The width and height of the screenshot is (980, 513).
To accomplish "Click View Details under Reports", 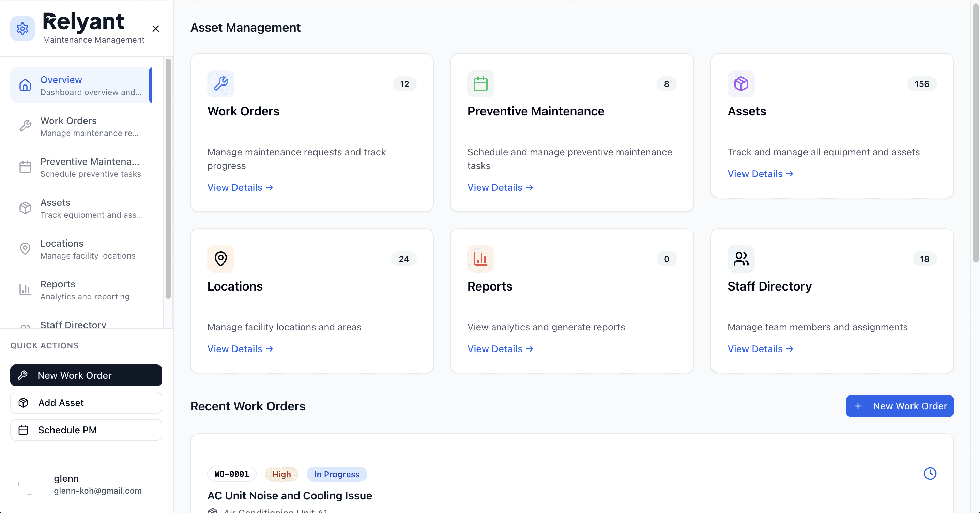I will [500, 349].
